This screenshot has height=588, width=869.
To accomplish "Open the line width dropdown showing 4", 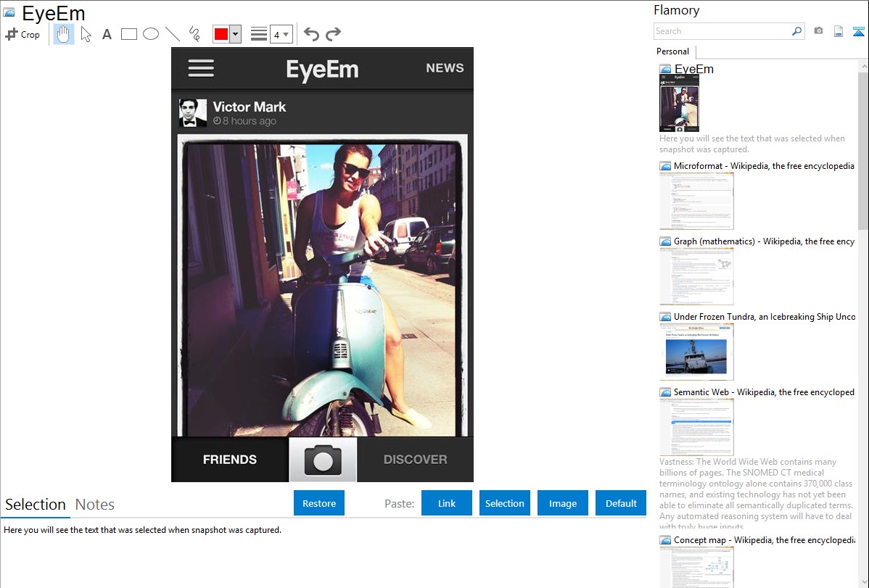I will coord(281,34).
